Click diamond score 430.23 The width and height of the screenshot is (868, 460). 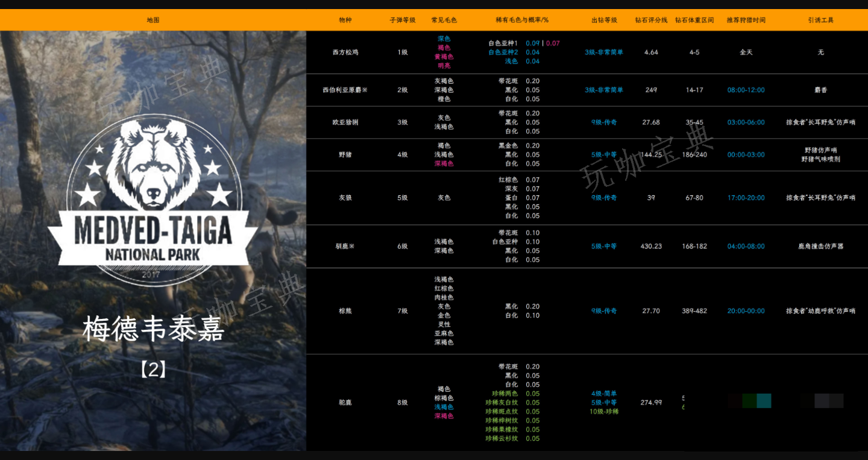(651, 246)
